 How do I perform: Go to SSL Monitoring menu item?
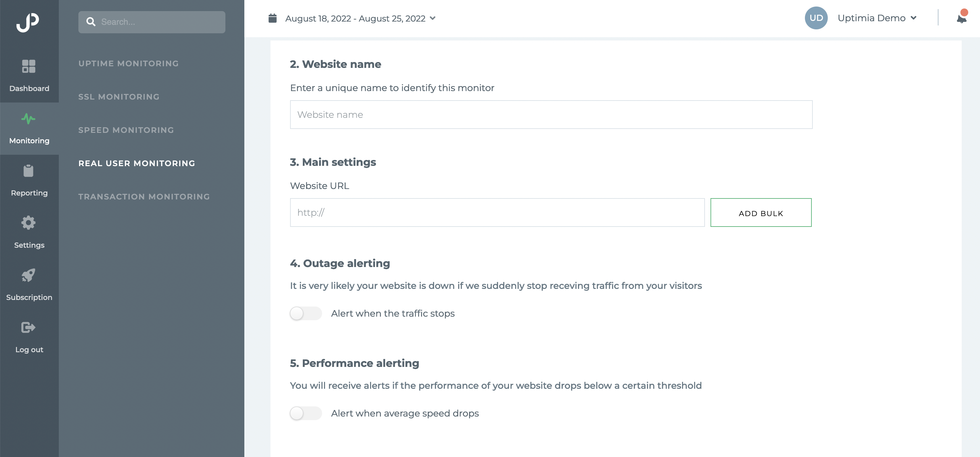119,97
